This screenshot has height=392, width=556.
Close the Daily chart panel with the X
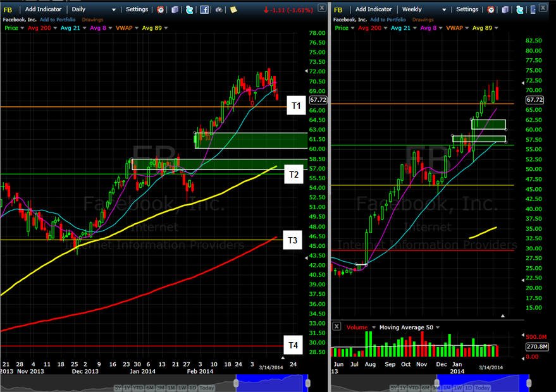[x=321, y=8]
